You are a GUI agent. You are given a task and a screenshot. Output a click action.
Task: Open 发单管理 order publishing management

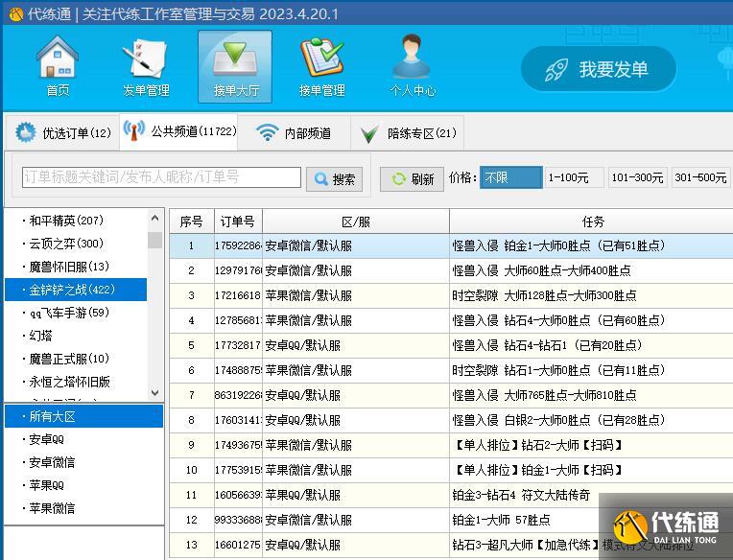[x=146, y=65]
